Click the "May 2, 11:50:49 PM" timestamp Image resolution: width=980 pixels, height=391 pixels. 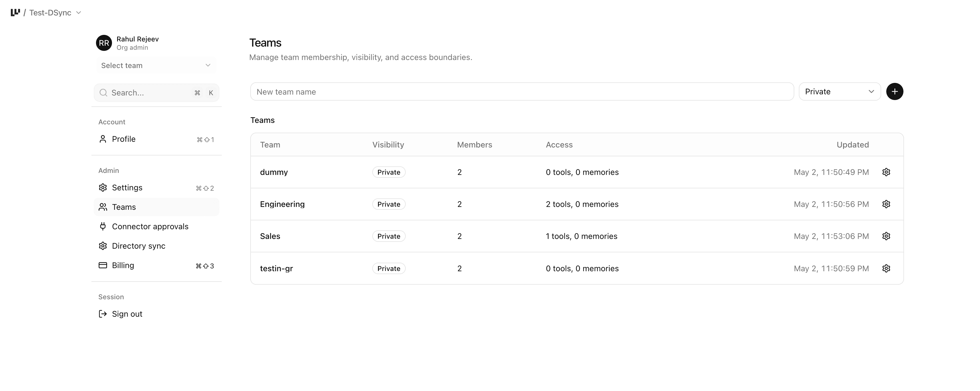coord(831,172)
